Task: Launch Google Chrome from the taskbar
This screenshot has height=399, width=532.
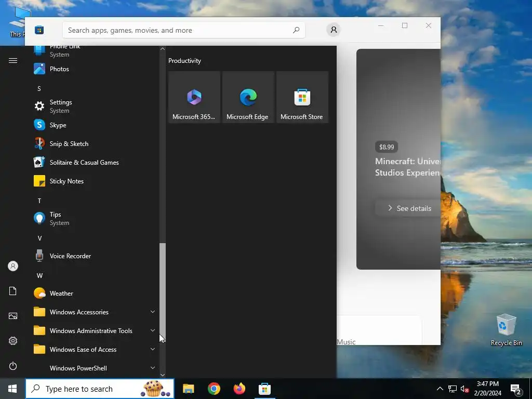Action: point(214,389)
